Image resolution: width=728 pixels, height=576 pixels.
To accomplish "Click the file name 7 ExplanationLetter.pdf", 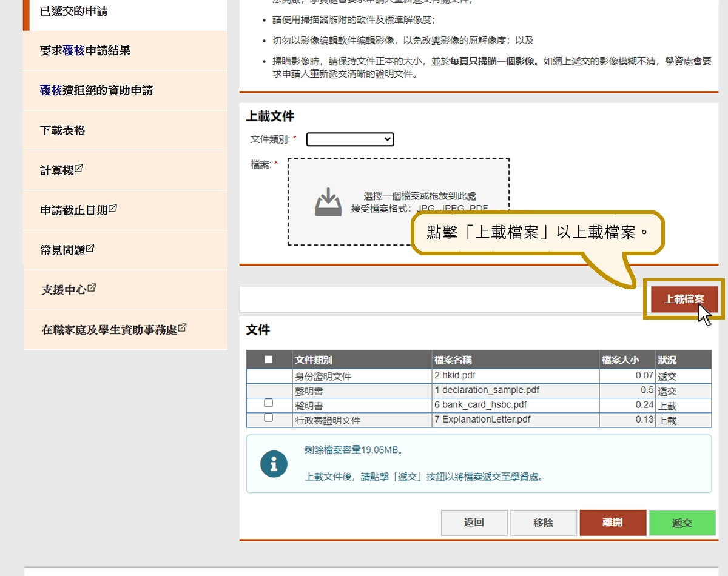I will pos(484,420).
